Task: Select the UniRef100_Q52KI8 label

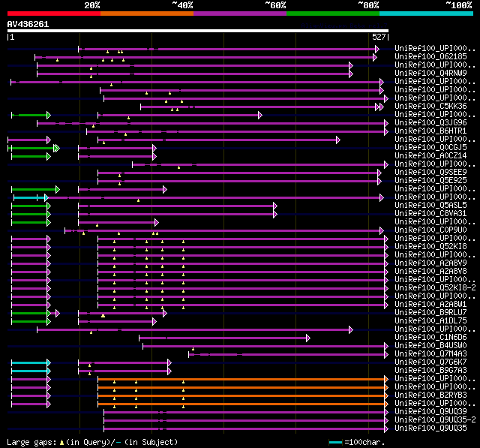Action: [x=430, y=246]
